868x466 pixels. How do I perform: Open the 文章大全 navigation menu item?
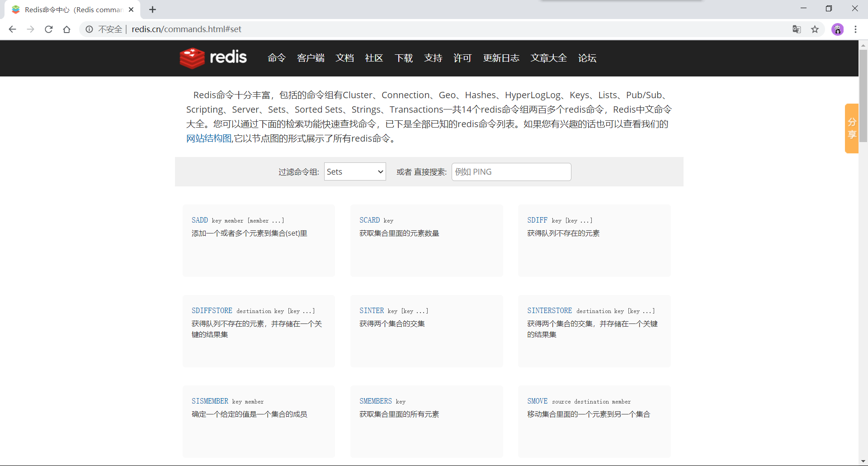[548, 58]
